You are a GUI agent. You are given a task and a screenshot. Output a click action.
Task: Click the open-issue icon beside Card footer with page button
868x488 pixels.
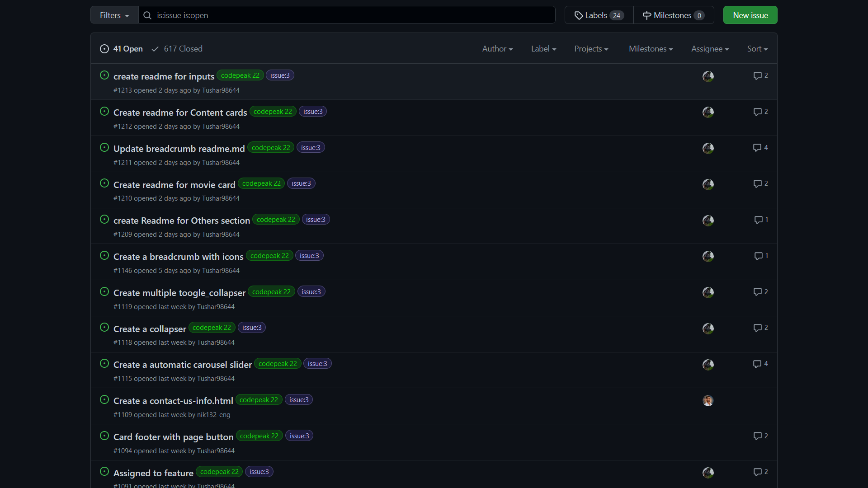point(104,436)
